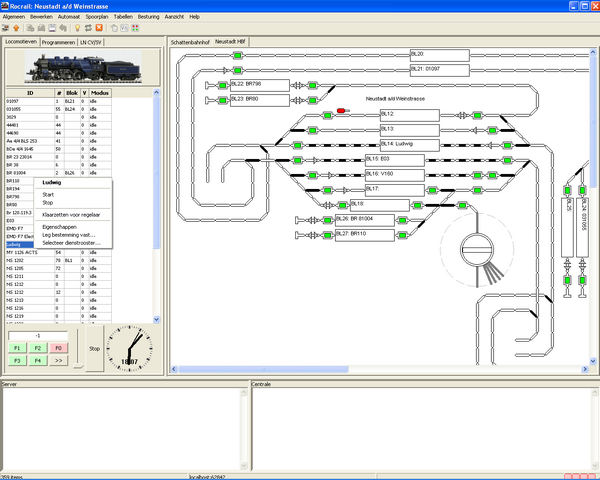Open the Tabellen menu
600x480 pixels.
click(x=123, y=17)
